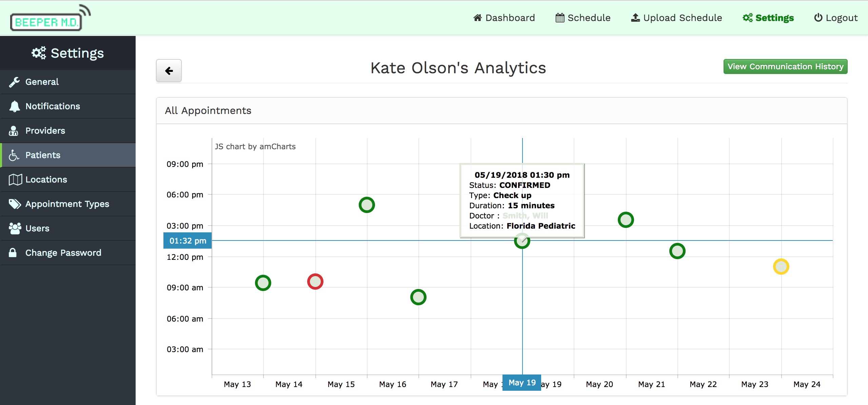This screenshot has height=405, width=868.
Task: Click the lock icon for Change Password
Action: pos(13,253)
